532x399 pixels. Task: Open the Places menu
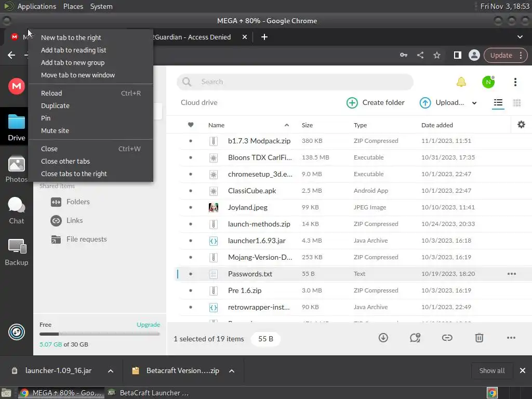click(x=73, y=6)
